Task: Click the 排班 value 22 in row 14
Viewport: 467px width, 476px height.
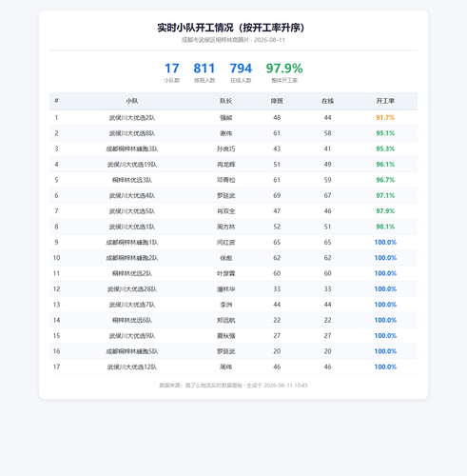Action: click(x=277, y=320)
